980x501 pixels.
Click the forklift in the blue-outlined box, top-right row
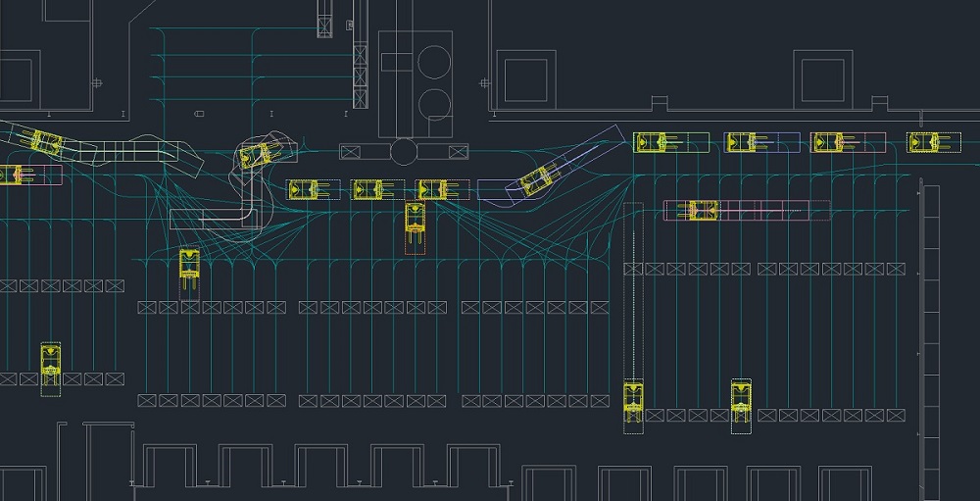pyautogui.click(x=741, y=142)
